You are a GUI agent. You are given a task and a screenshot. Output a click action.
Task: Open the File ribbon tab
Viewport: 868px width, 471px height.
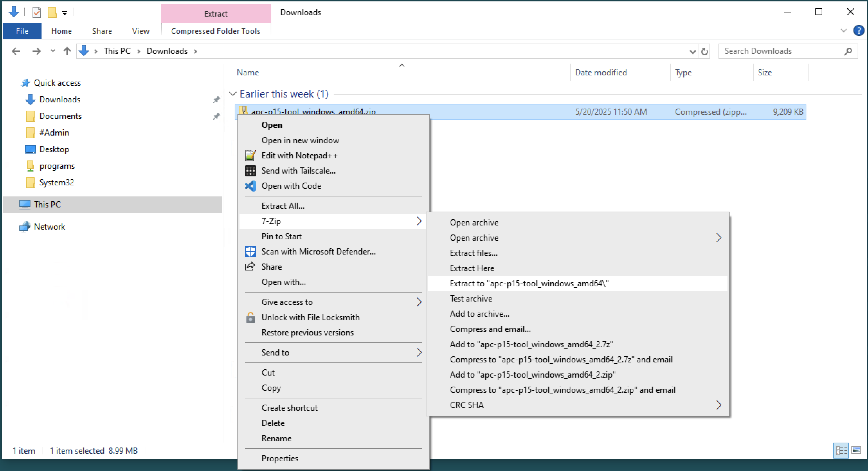[x=22, y=31]
